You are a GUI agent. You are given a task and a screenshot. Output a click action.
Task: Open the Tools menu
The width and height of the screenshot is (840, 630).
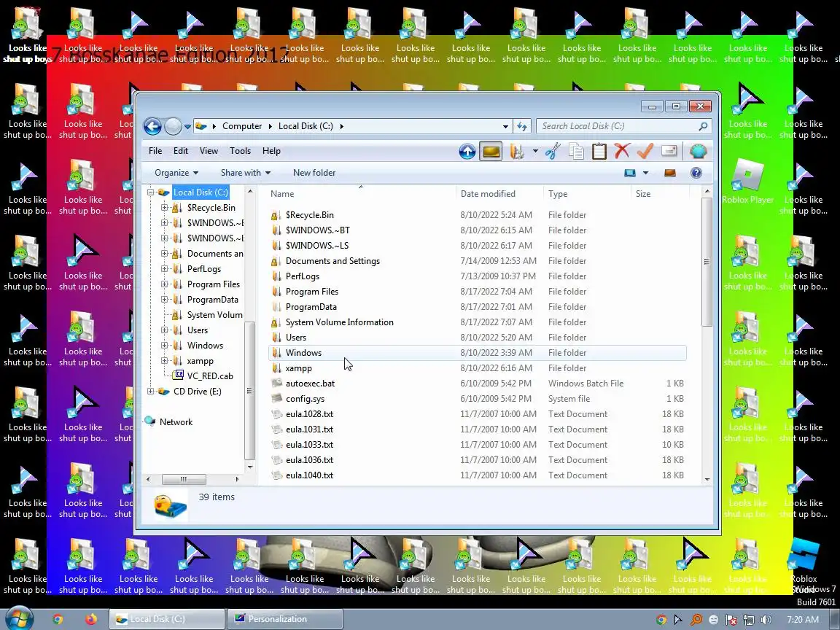(240, 151)
